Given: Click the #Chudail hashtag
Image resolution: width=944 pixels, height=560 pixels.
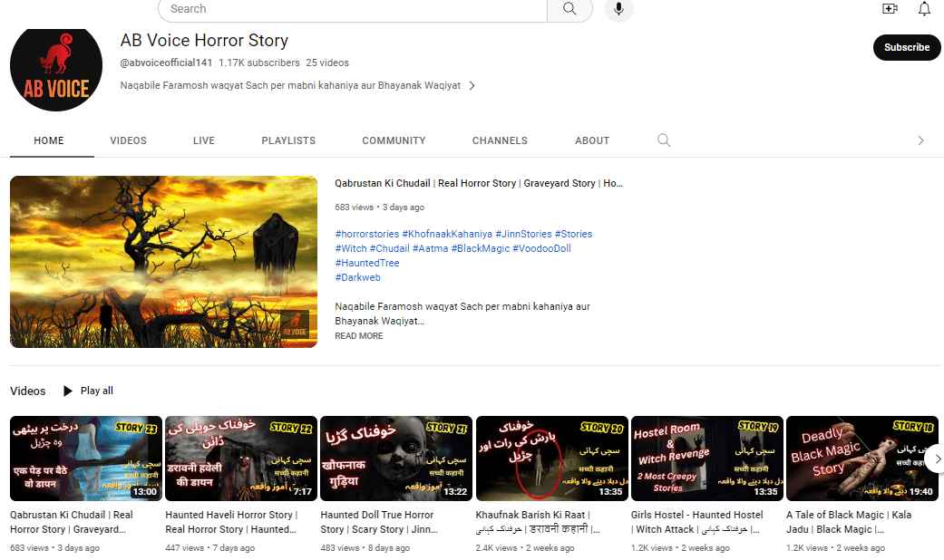Looking at the screenshot, I should 390,248.
